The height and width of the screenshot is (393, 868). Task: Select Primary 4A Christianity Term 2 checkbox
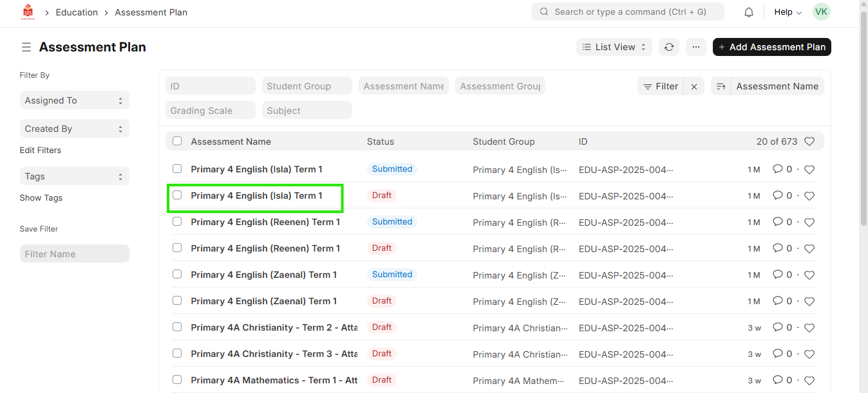(177, 327)
